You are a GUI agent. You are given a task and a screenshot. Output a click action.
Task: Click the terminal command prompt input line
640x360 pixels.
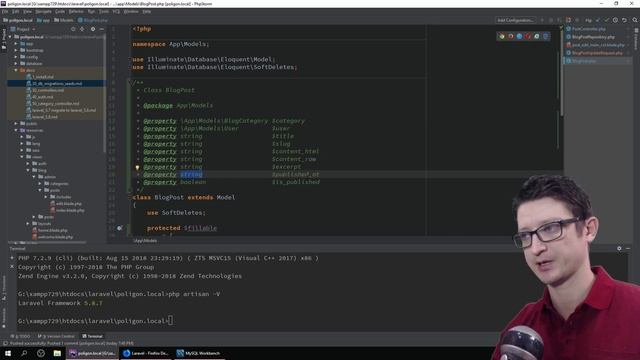[x=95, y=321]
